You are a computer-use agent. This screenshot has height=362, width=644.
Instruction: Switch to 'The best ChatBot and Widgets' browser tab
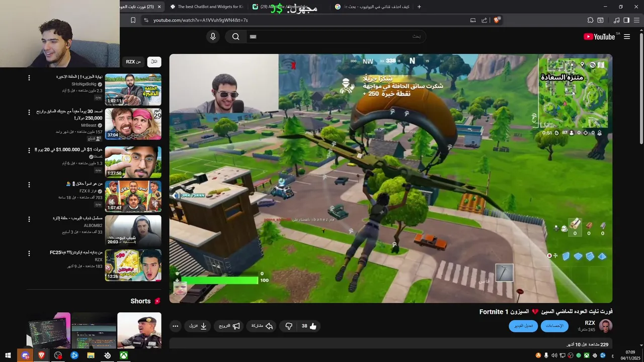click(206, 7)
